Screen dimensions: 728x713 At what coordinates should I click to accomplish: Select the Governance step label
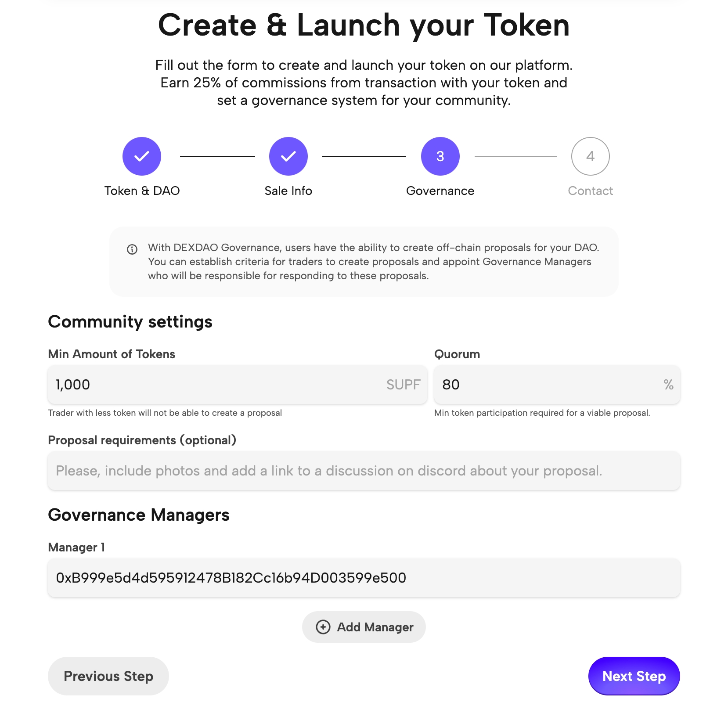(x=440, y=191)
